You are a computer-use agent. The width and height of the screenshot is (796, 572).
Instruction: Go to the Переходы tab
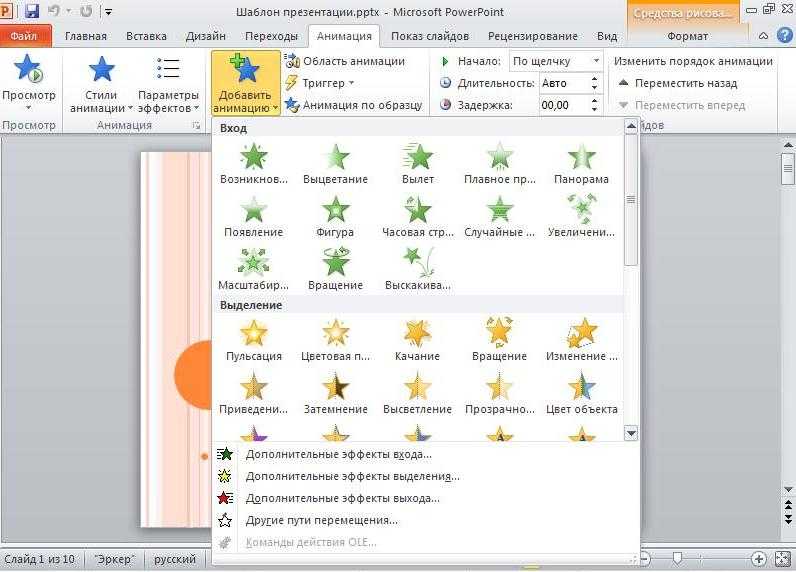271,36
